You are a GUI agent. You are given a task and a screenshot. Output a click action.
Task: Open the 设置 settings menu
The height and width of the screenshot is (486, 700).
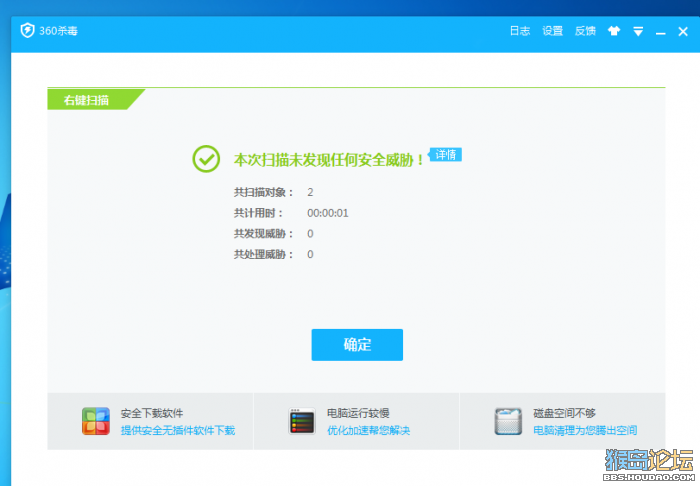click(553, 31)
